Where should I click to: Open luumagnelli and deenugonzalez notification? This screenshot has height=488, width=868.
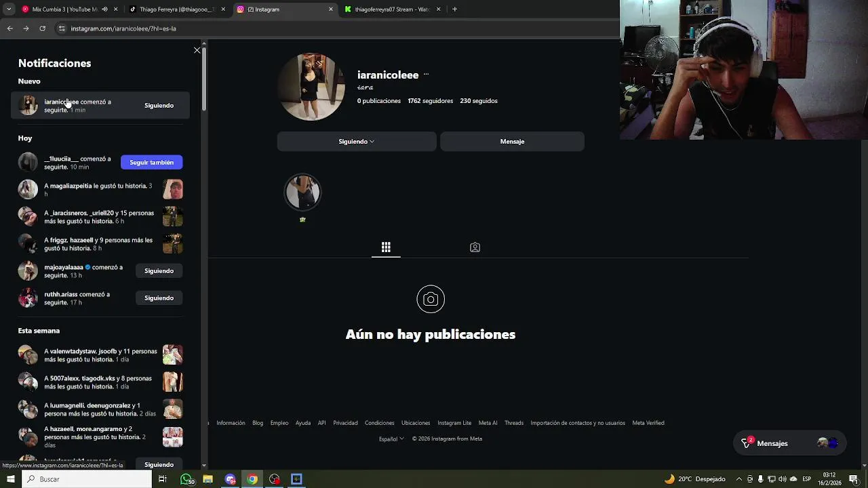point(100,409)
